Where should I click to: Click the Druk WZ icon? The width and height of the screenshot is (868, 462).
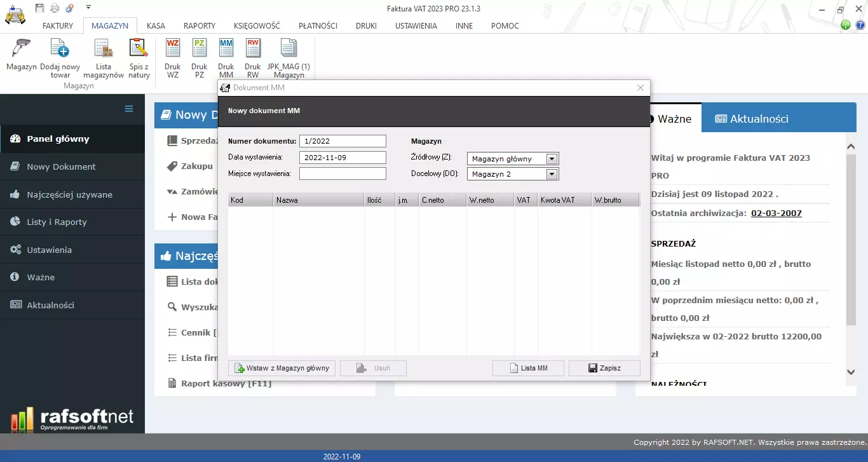coord(172,48)
